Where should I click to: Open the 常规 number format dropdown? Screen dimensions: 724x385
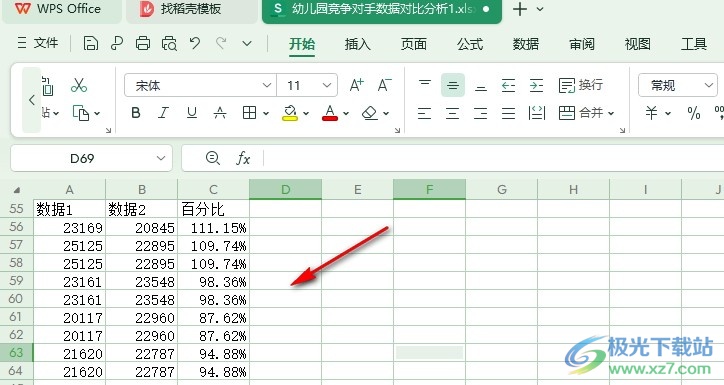click(x=678, y=85)
